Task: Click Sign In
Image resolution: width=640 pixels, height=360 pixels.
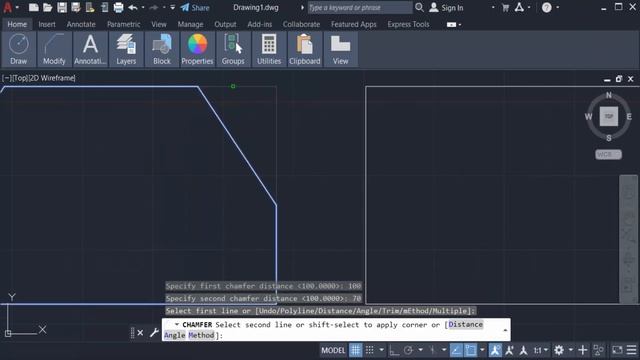Action: click(446, 7)
